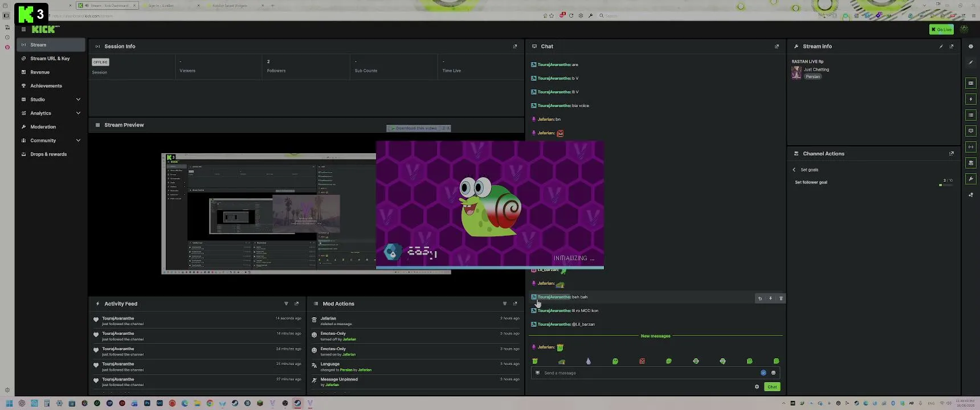Click TourajAvaranthe username in 'bia voice' message

click(554, 106)
